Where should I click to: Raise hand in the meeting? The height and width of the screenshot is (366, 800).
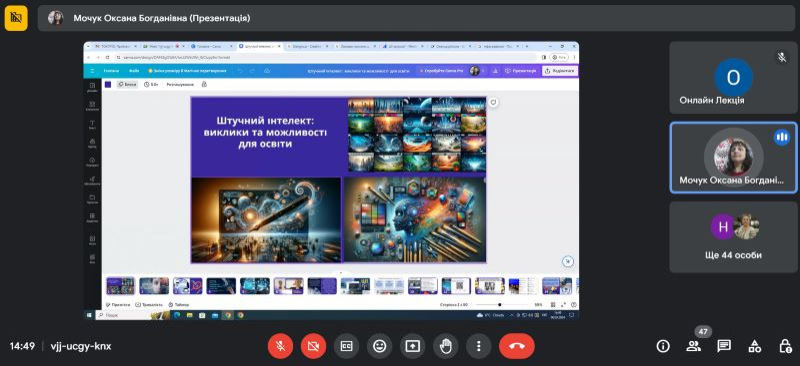(x=445, y=346)
